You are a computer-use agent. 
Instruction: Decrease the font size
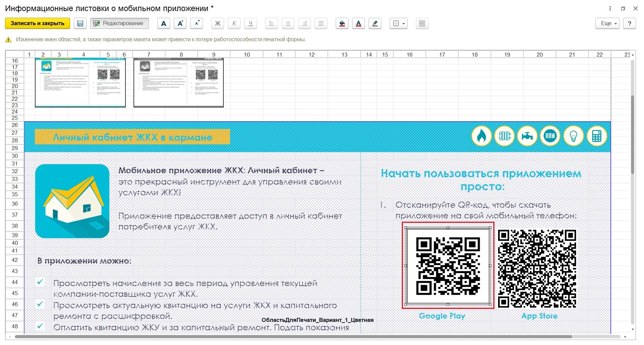[x=197, y=23]
